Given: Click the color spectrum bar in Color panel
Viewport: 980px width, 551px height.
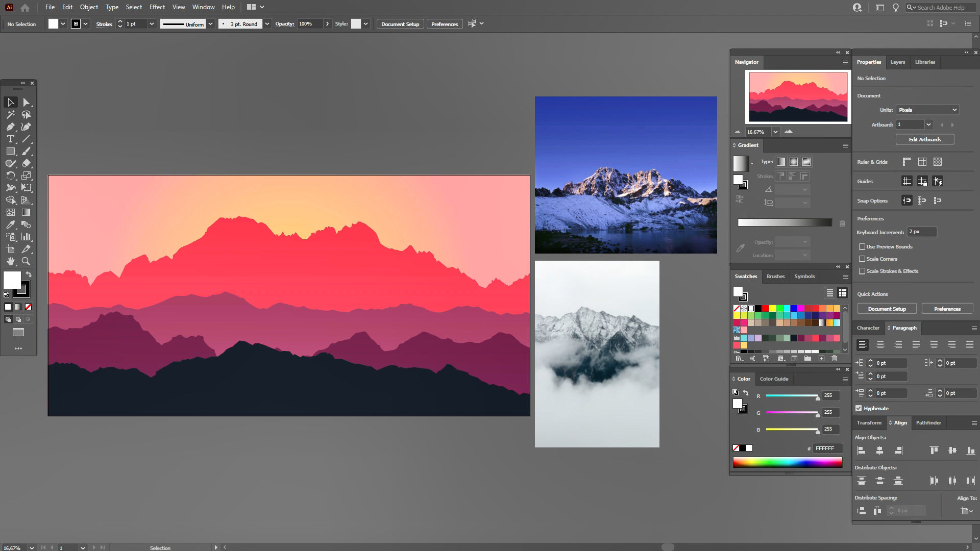Looking at the screenshot, I should tap(787, 463).
